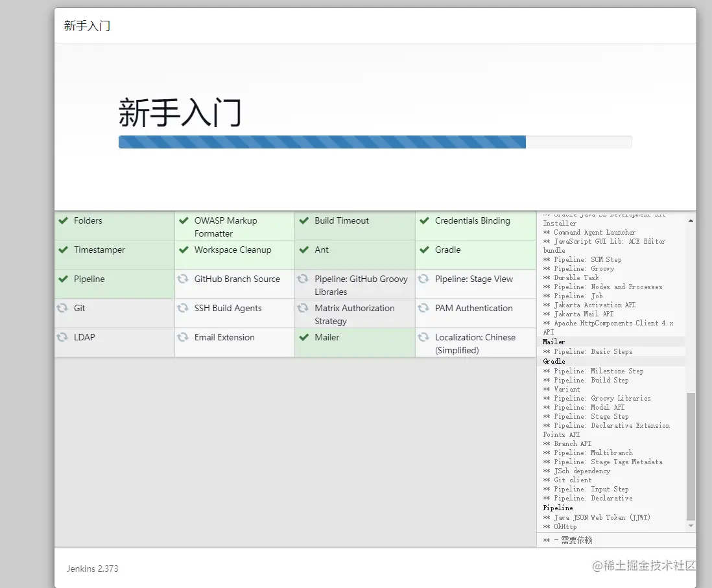Click the Build Timeout plugin label

(342, 220)
